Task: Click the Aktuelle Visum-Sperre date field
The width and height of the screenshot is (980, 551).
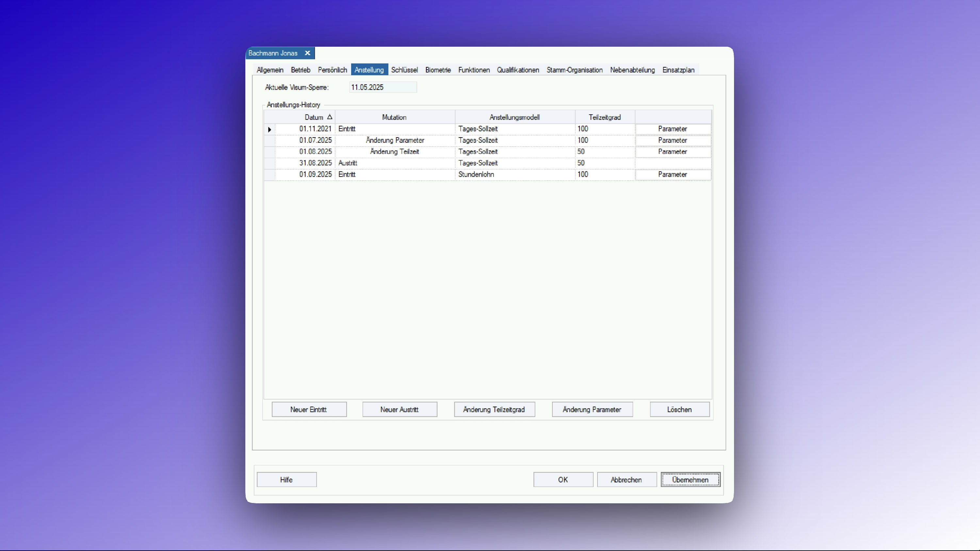Action: point(382,88)
